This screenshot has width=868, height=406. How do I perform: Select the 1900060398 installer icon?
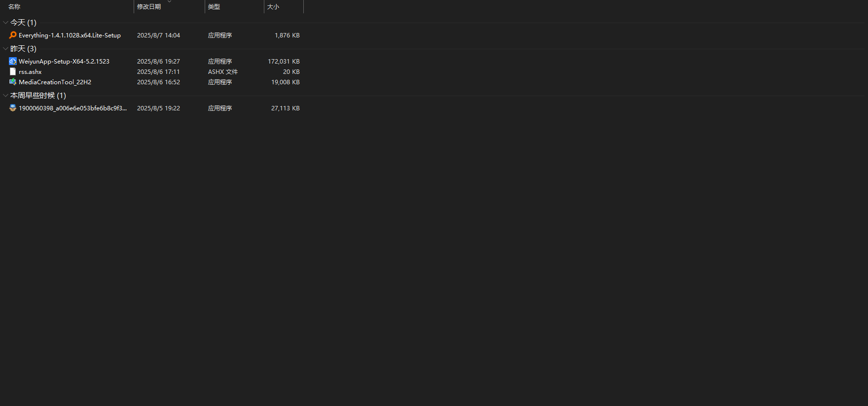[x=13, y=108]
